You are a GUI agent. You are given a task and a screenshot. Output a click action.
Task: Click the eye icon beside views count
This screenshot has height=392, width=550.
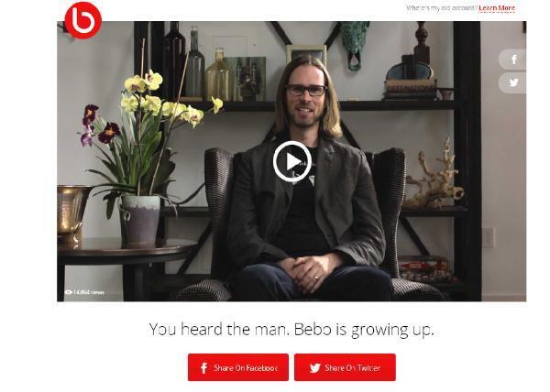click(69, 292)
